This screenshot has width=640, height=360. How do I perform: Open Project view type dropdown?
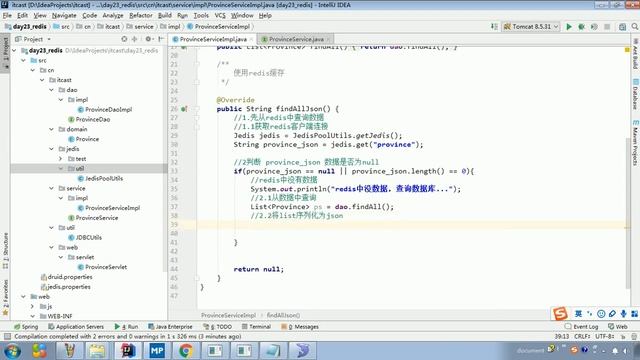[33, 39]
